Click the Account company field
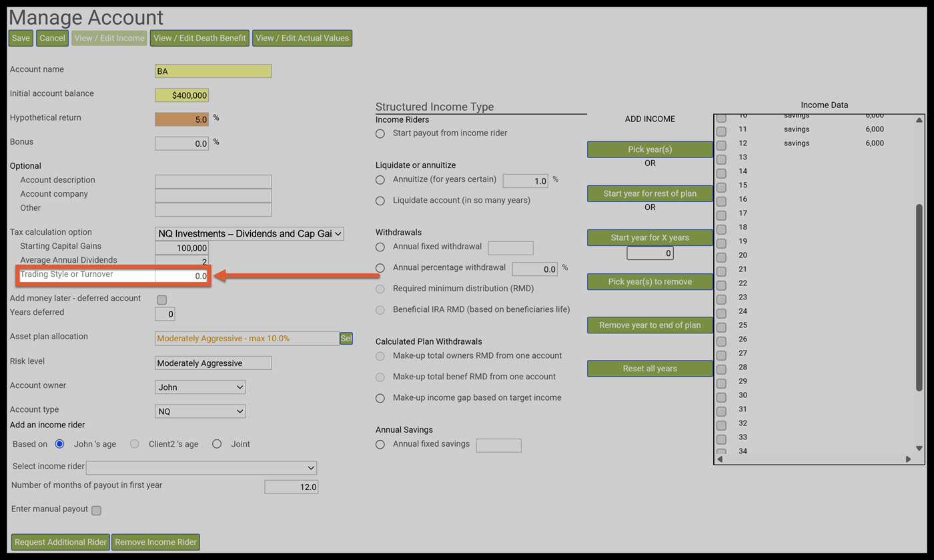Image resolution: width=934 pixels, height=560 pixels. [213, 195]
